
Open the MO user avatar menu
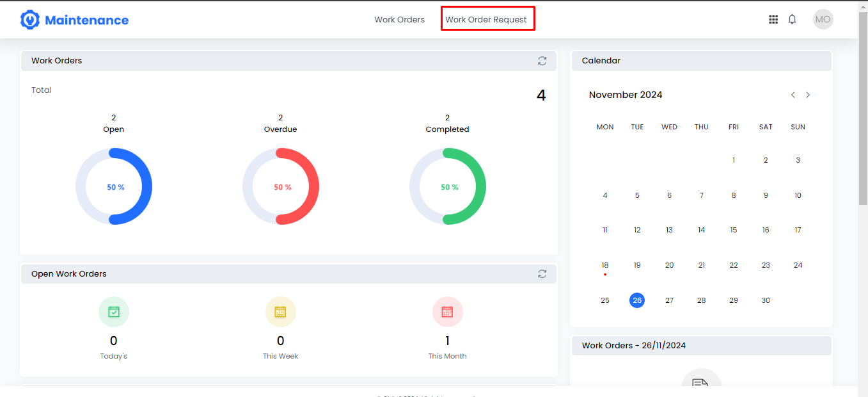pyautogui.click(x=823, y=19)
